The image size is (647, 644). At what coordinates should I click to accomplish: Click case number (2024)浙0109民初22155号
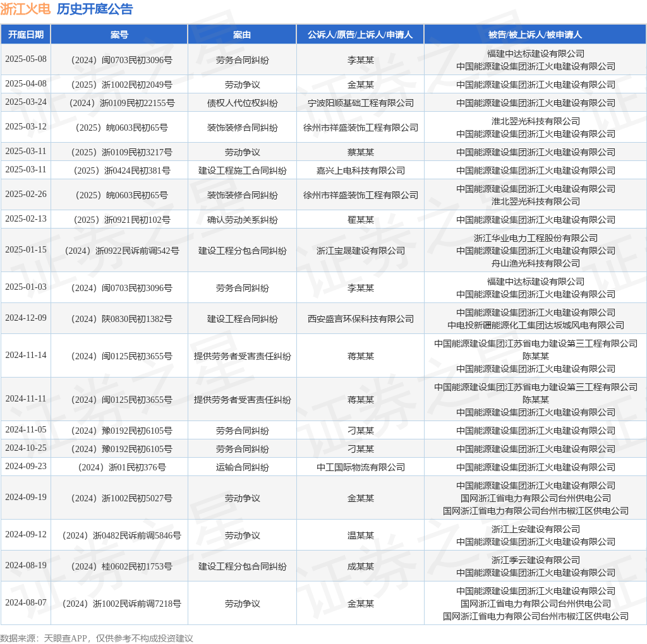[x=119, y=103]
